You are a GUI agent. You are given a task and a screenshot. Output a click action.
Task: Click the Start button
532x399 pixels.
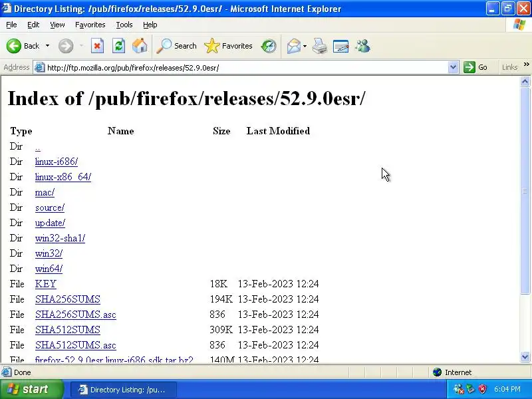point(32,389)
